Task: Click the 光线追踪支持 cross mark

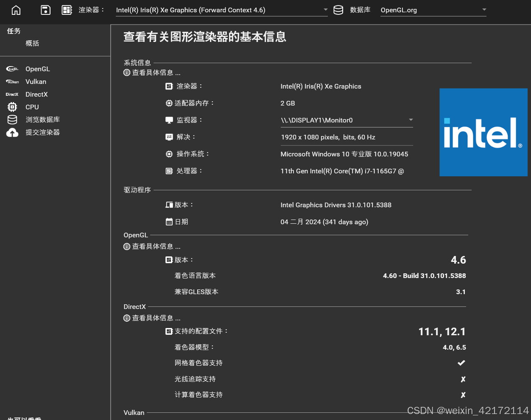Action: [463, 379]
